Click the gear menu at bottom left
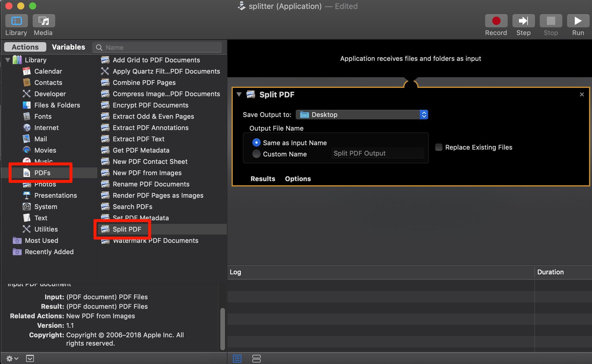Viewport: 592px width, 364px height. (12, 358)
